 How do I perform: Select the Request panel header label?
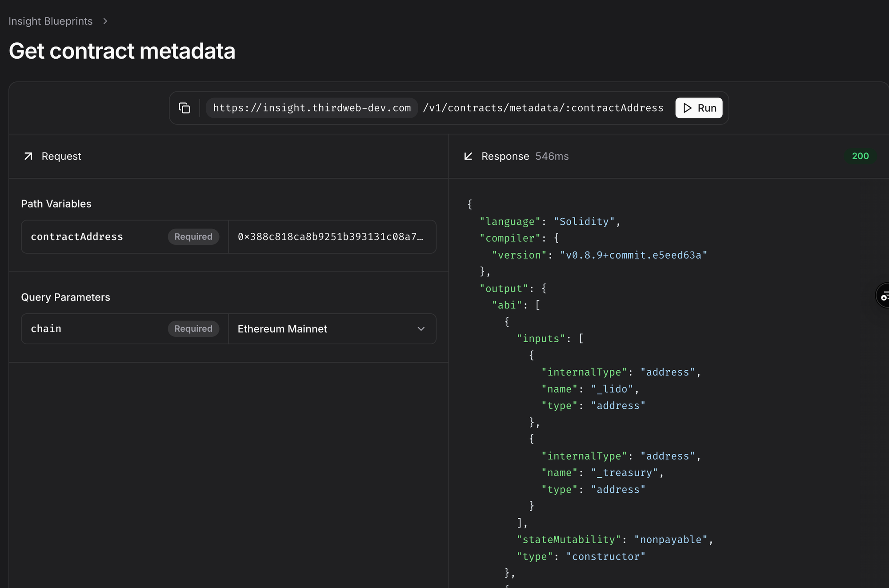(x=61, y=156)
